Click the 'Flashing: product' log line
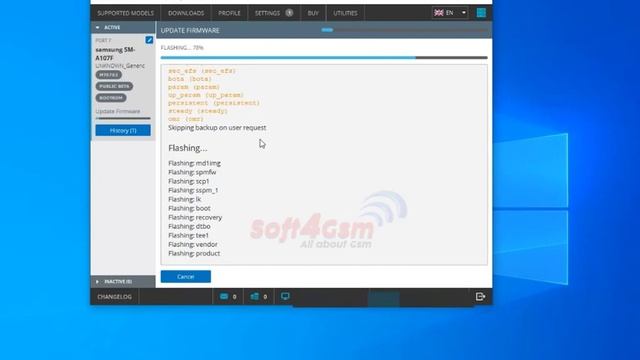The height and width of the screenshot is (360, 640). tap(194, 253)
